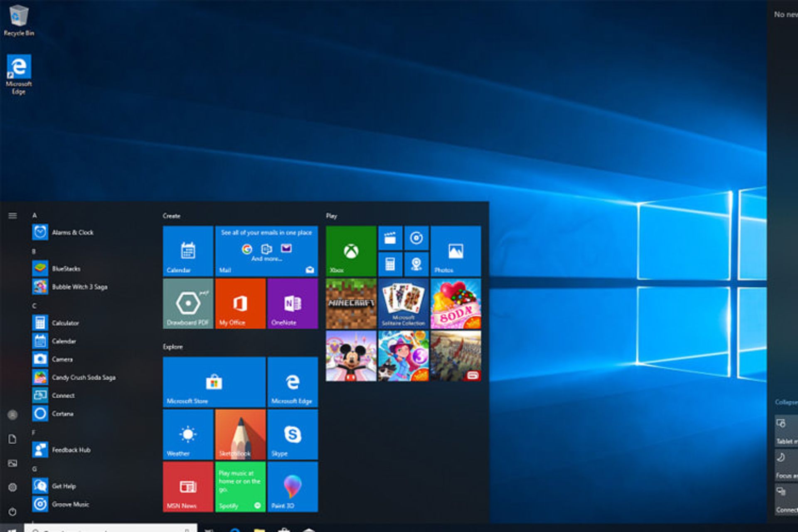Open Movies & TV small clapperboard tile
Image resolution: width=798 pixels, height=532 pixels.
[x=390, y=238]
